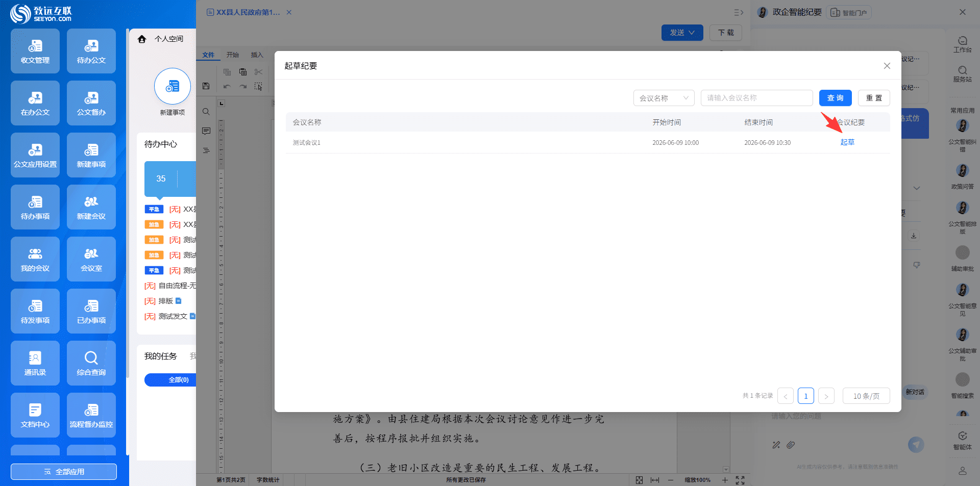Click the zoom-in plus in status bar
This screenshot has width=980, height=486.
pyautogui.click(x=725, y=480)
